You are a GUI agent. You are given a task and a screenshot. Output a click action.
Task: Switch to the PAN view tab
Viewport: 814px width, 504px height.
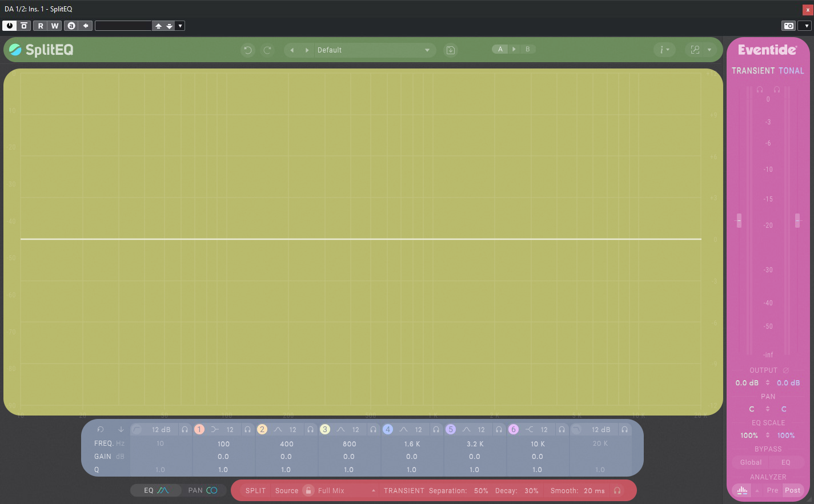202,490
